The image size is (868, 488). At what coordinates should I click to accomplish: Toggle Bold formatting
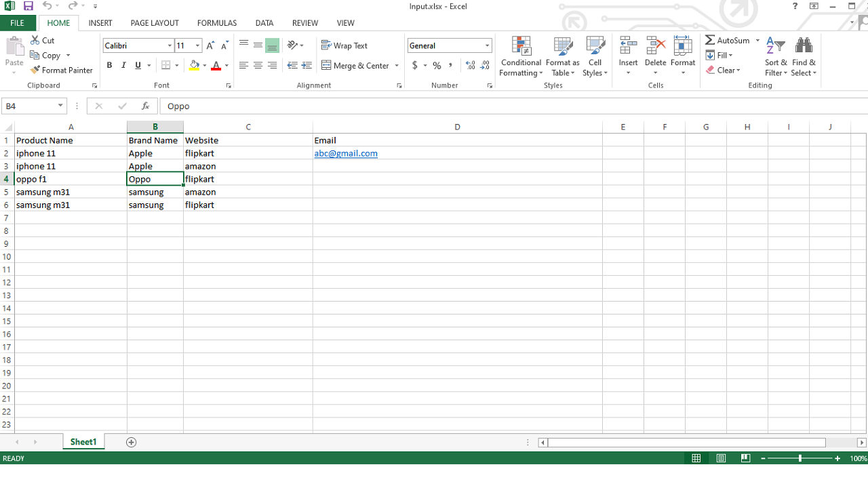(109, 66)
